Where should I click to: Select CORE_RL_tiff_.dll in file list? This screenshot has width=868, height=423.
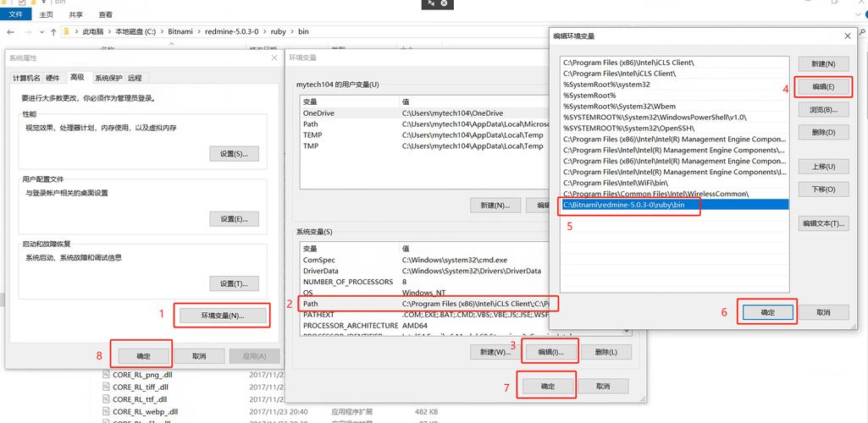[140, 387]
